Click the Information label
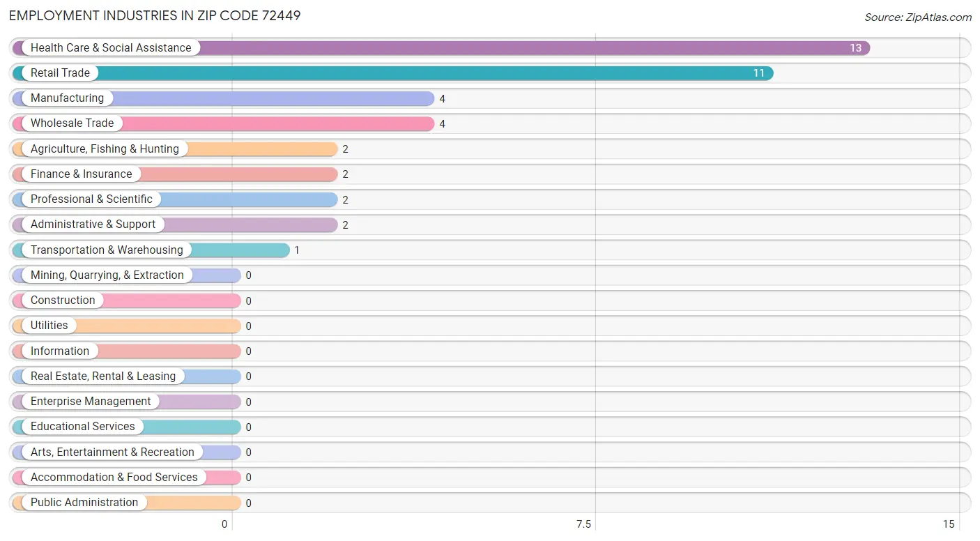This screenshot has height=541, width=980. [x=60, y=351]
